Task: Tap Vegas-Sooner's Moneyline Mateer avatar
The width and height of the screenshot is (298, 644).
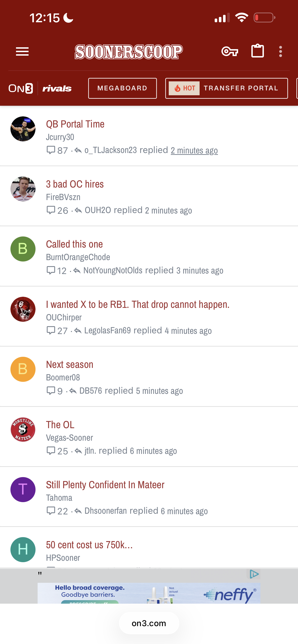Action: pos(23,430)
